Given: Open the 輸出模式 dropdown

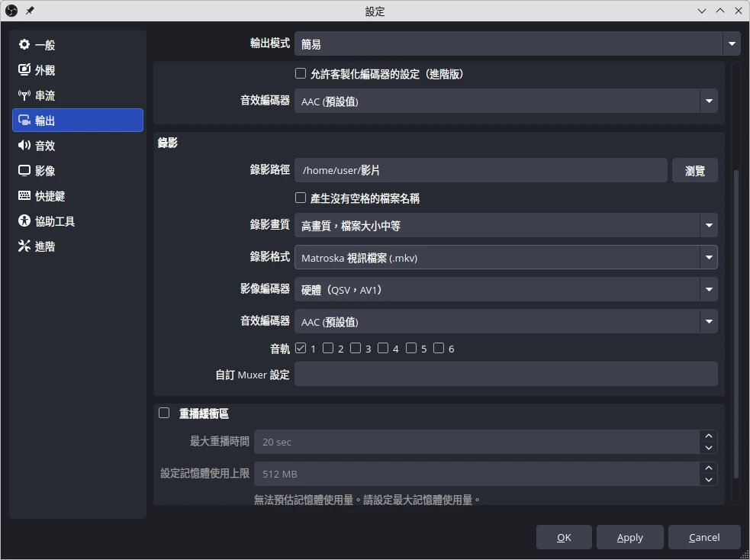Looking at the screenshot, I should (x=517, y=44).
